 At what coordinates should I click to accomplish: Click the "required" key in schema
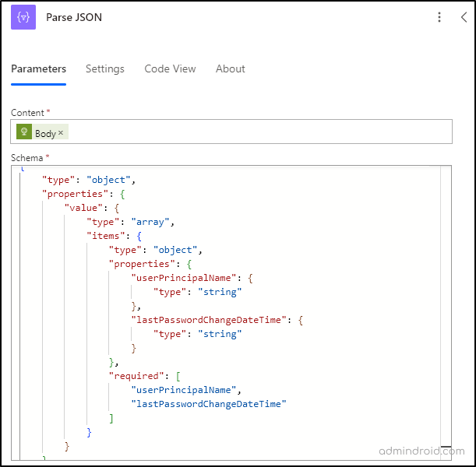click(x=136, y=376)
